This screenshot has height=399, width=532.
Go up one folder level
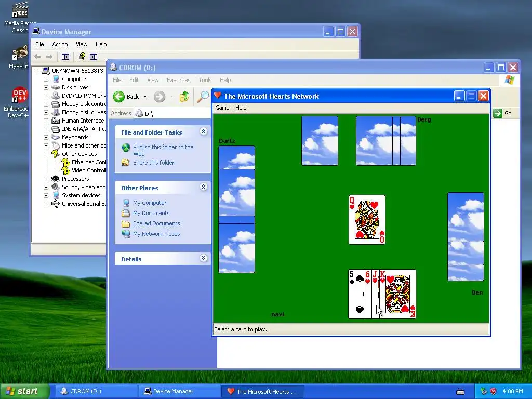184,97
